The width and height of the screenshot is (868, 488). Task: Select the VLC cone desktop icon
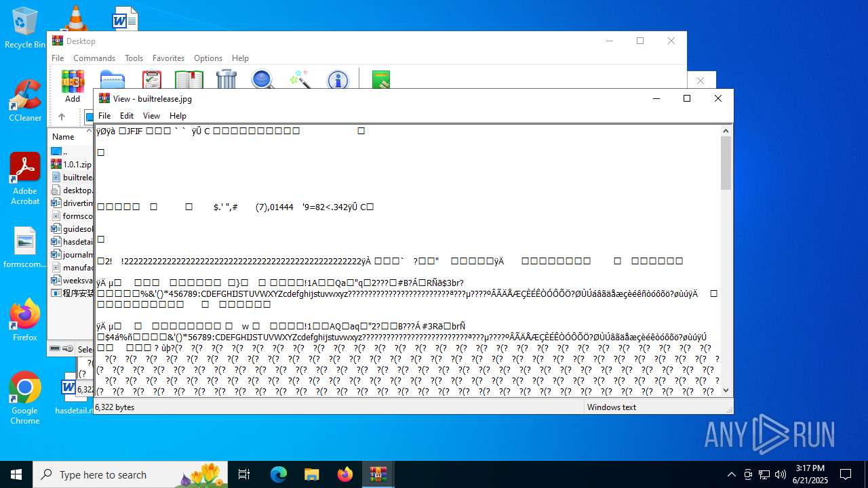click(75, 18)
